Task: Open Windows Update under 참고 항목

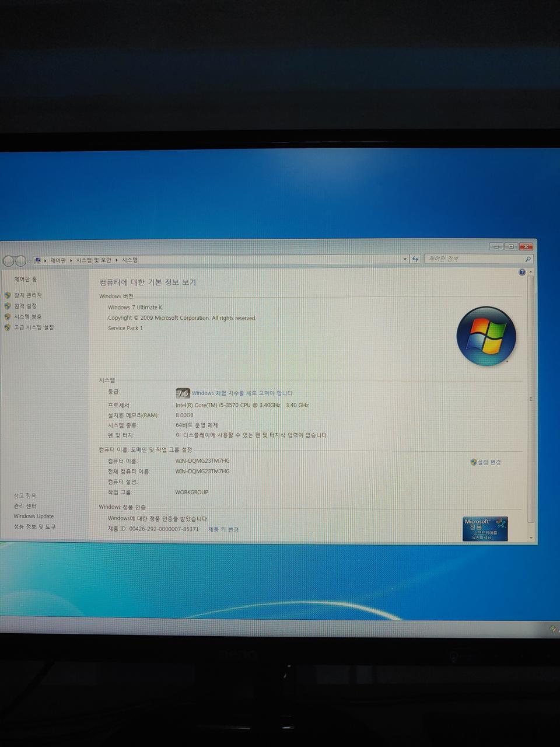Action: [33, 516]
